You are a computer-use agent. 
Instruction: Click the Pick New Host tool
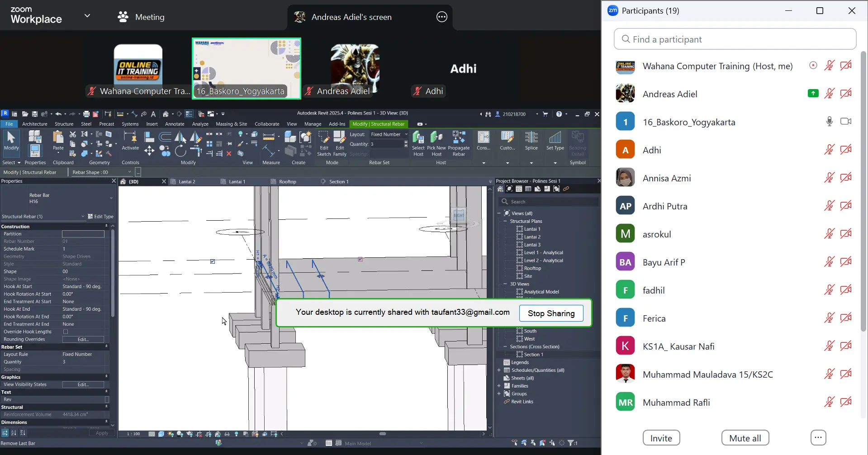click(436, 143)
